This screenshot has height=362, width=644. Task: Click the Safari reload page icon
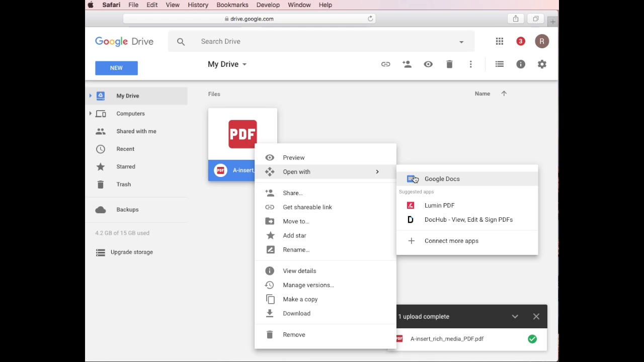(x=370, y=19)
